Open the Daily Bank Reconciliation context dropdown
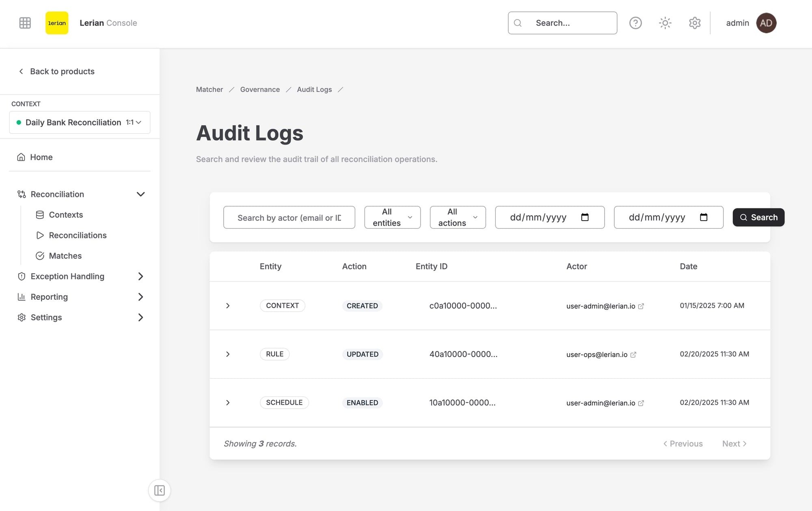This screenshot has height=511, width=812. click(x=80, y=122)
